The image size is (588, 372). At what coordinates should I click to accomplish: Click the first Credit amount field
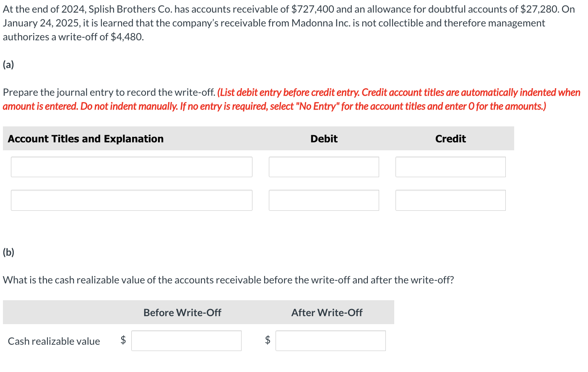pos(450,167)
